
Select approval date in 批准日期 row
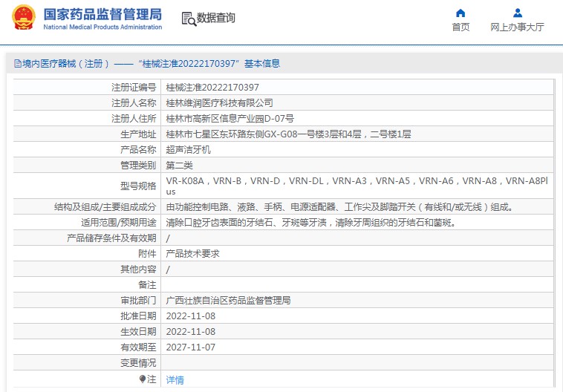pyautogui.click(x=191, y=316)
